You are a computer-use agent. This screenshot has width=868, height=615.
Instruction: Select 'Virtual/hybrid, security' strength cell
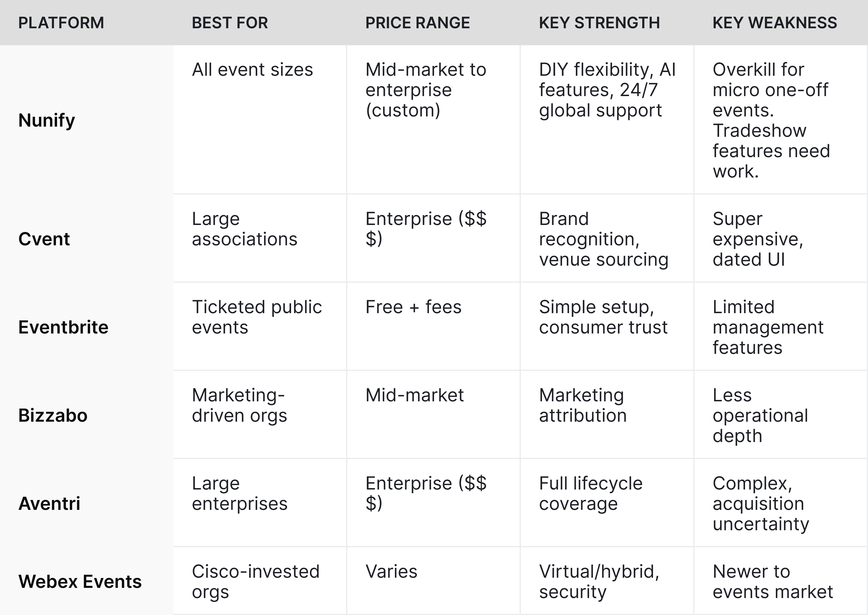pyautogui.click(x=599, y=581)
